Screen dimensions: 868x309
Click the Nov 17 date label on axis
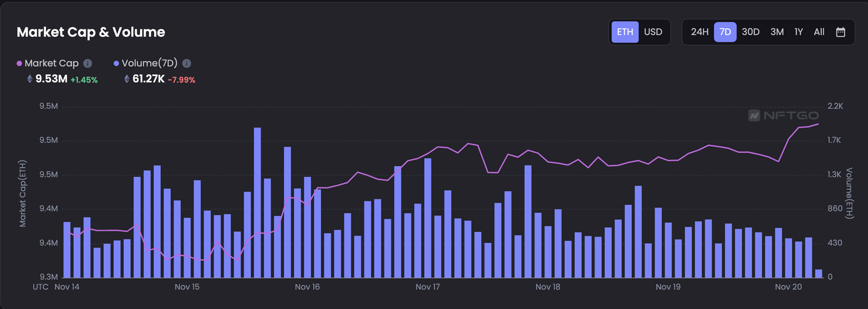pos(427,287)
